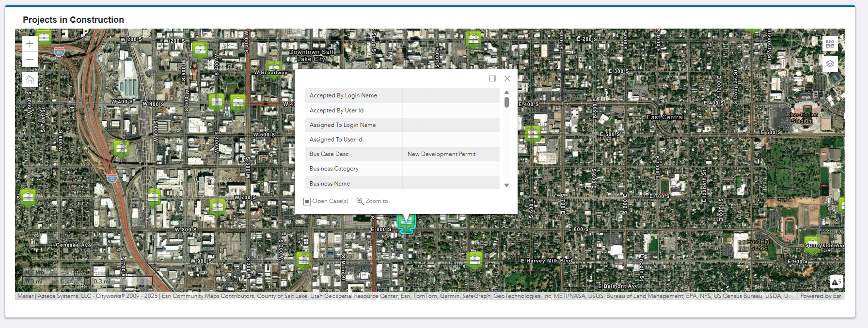Screen dimensions: 868x328
Task: Select project marker near W Broadway
Action: tap(274, 68)
